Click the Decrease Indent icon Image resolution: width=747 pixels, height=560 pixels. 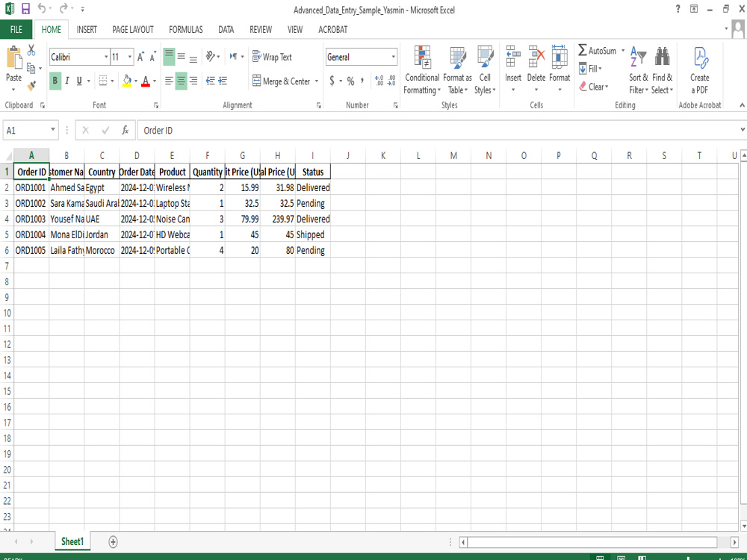click(210, 81)
